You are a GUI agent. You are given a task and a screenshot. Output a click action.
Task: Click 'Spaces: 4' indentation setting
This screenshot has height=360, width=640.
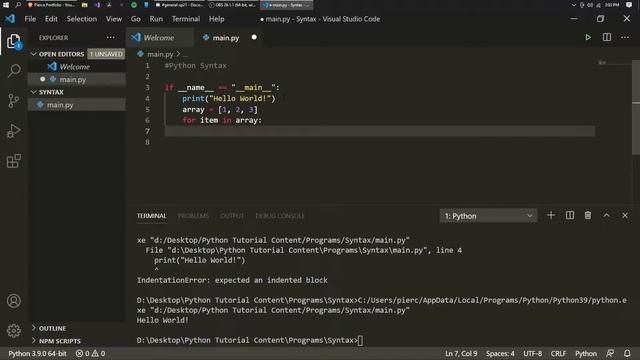500,353
